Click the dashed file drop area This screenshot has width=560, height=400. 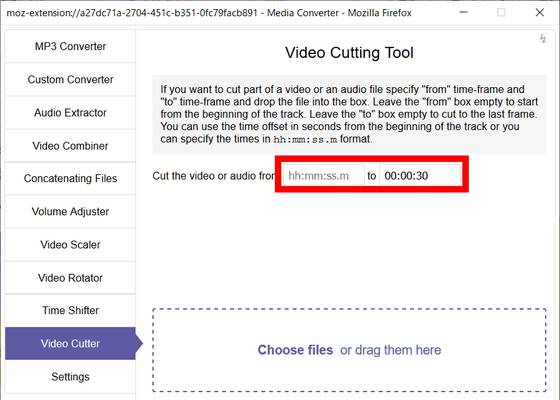point(349,350)
